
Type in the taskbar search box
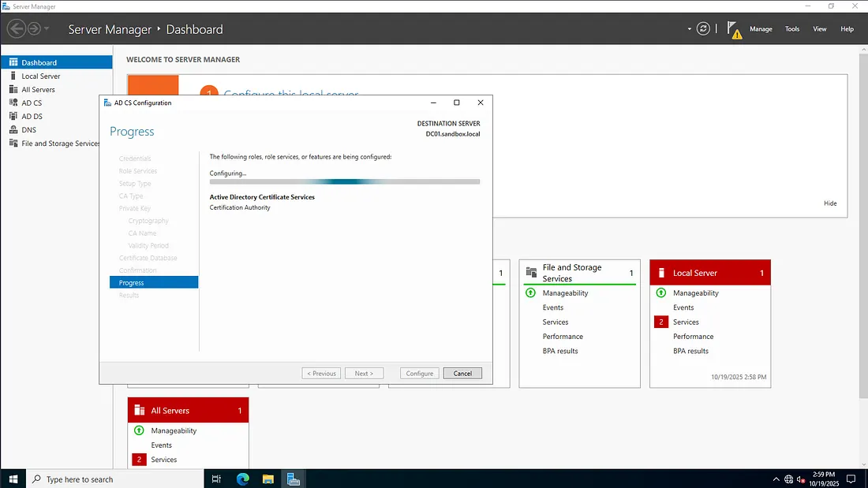(x=118, y=479)
